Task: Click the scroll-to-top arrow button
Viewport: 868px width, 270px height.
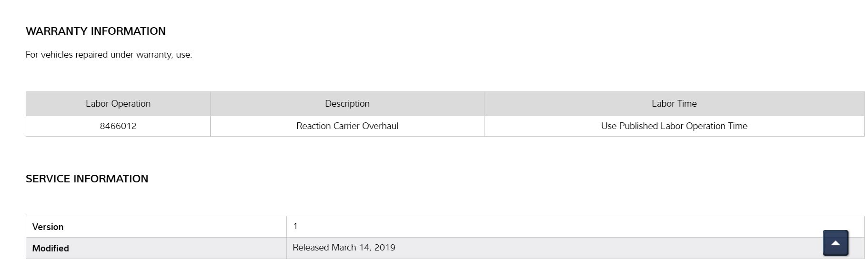Action: pyautogui.click(x=835, y=243)
